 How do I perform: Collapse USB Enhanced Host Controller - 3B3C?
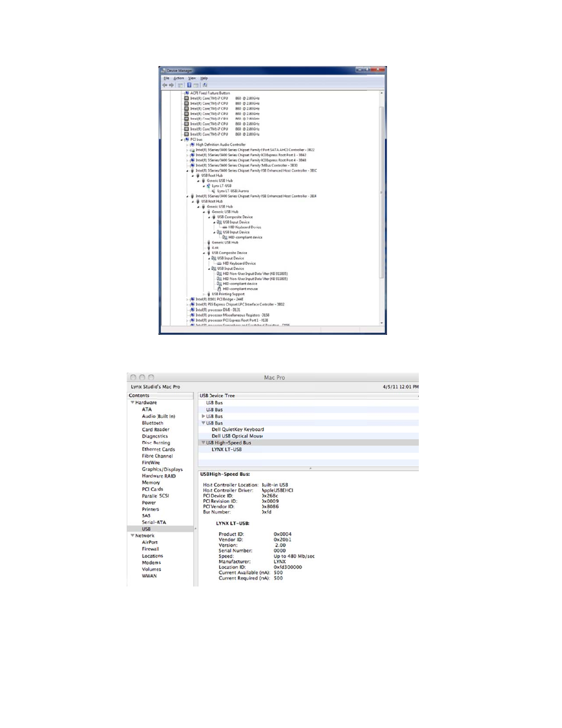pos(187,170)
